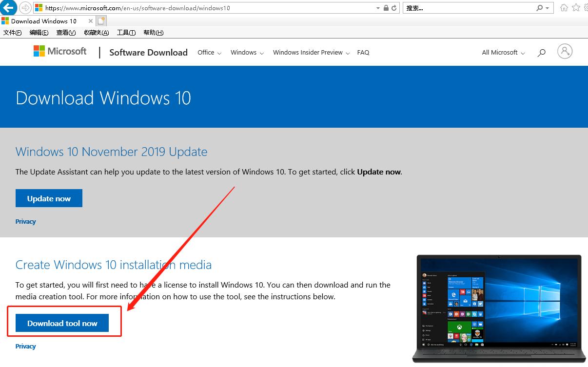Screen dimensions: 588x367
Task: Open search with the magnifier icon in the navbar
Action: pyautogui.click(x=541, y=53)
